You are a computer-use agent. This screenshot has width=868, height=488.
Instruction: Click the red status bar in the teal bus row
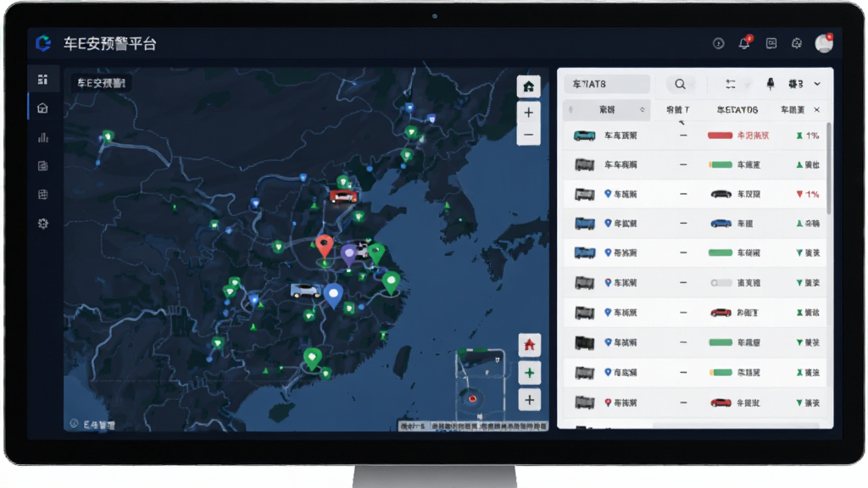tap(721, 136)
